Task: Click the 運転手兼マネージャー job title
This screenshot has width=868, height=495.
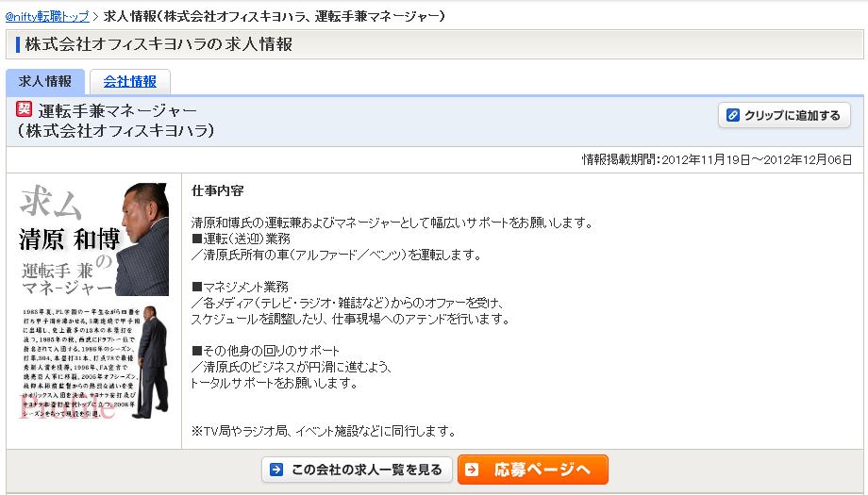Action: [x=117, y=110]
